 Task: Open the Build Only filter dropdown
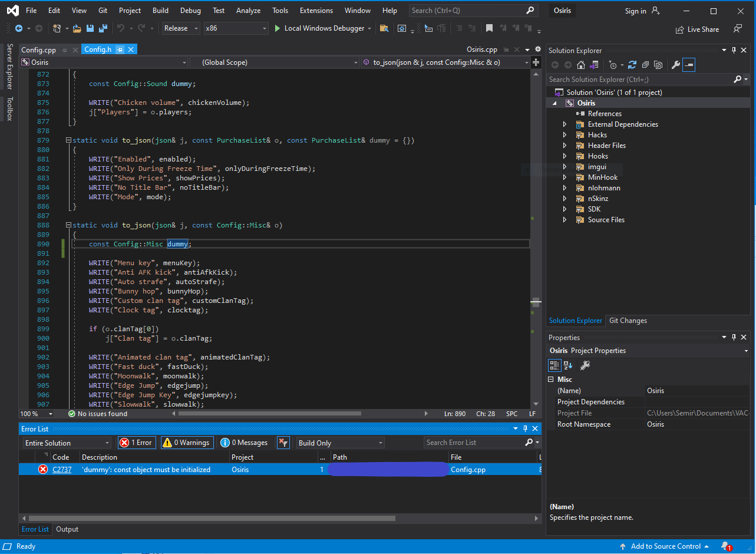click(x=340, y=443)
